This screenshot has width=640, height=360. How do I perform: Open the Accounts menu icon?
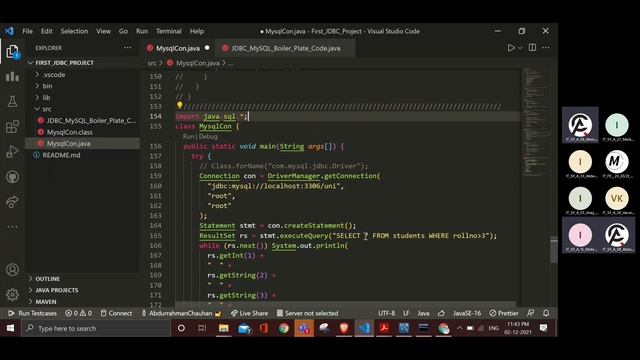click(x=12, y=270)
